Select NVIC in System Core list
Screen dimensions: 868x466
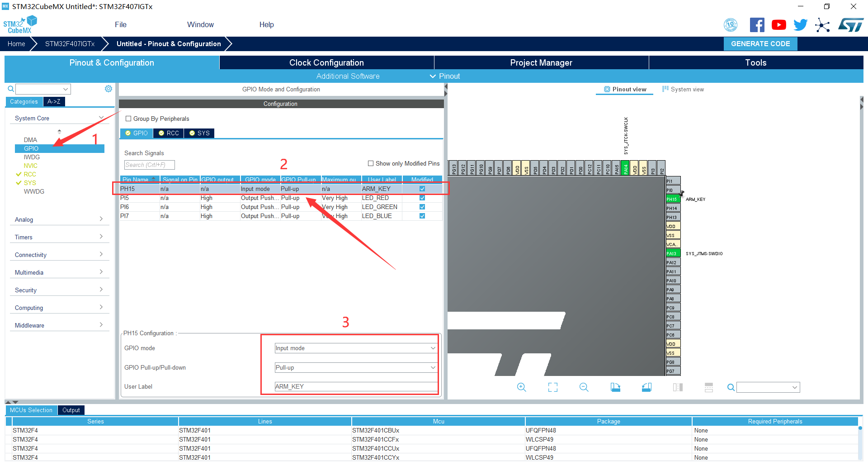pyautogui.click(x=31, y=166)
